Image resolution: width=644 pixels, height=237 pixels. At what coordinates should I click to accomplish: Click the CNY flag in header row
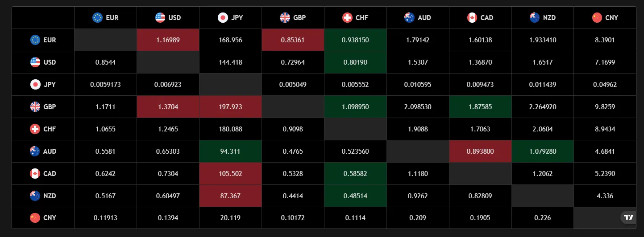pos(597,18)
